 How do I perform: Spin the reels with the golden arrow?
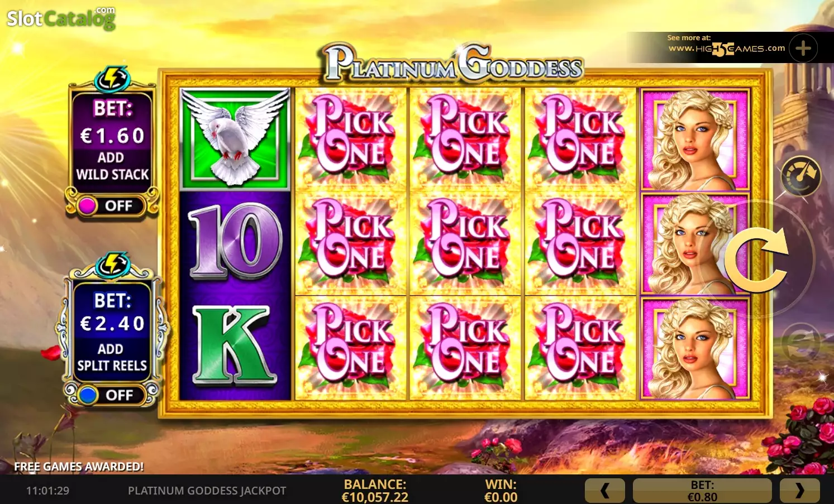tap(756, 259)
